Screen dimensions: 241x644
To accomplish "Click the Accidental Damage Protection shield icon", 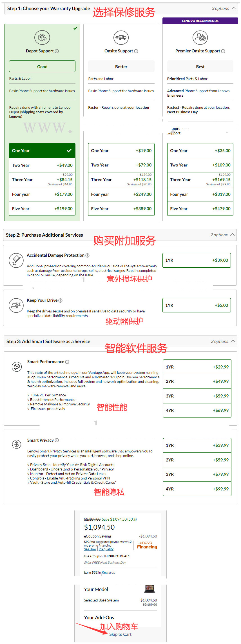I will (16, 260).
